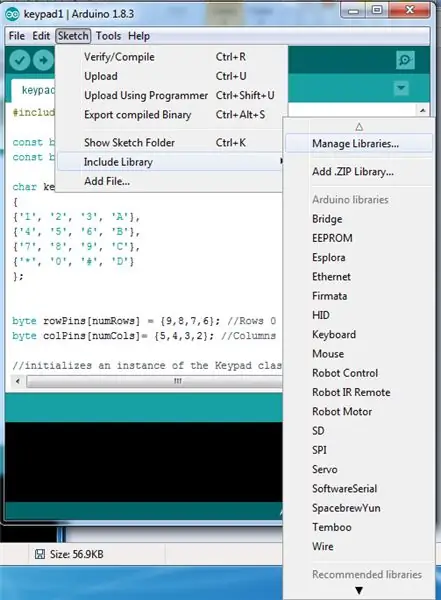Include the Bridge library
This screenshot has width=441, height=600.
coord(359,219)
